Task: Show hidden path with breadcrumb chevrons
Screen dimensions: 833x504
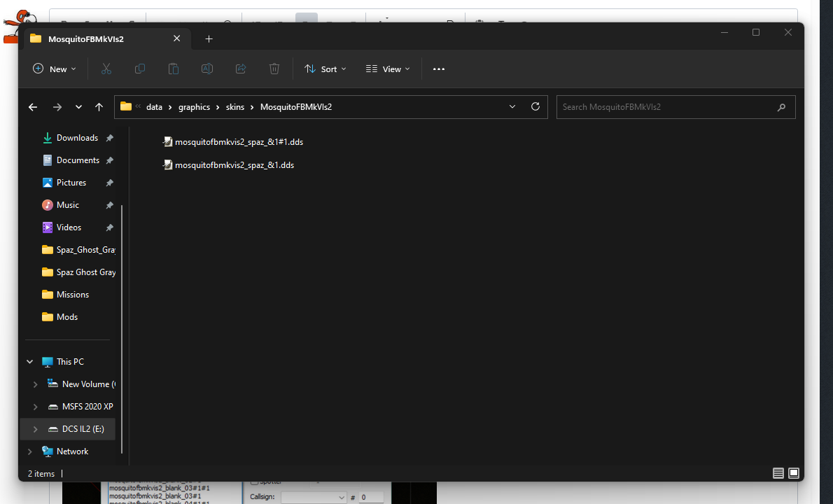Action: coord(138,106)
